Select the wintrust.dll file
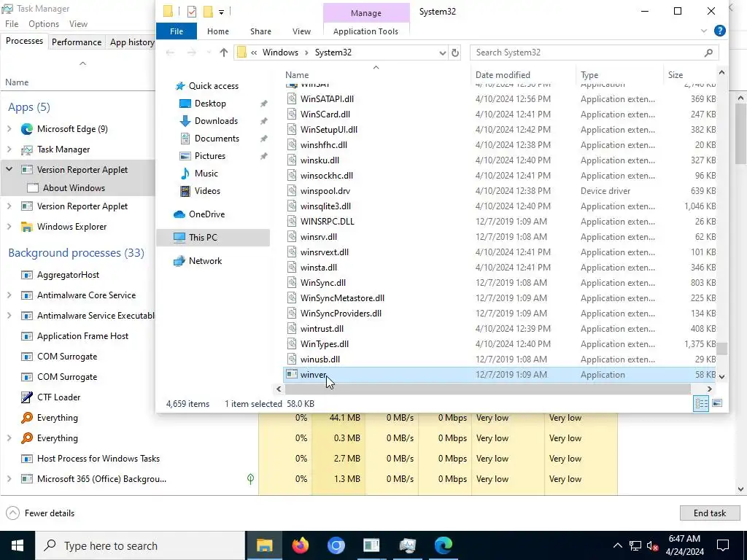The height and width of the screenshot is (560, 747). click(x=500, y=329)
